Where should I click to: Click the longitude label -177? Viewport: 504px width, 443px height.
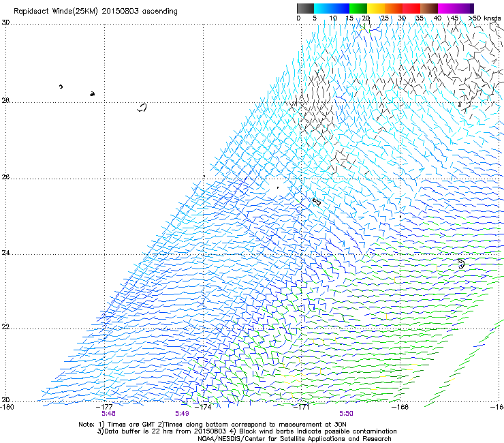(x=104, y=407)
